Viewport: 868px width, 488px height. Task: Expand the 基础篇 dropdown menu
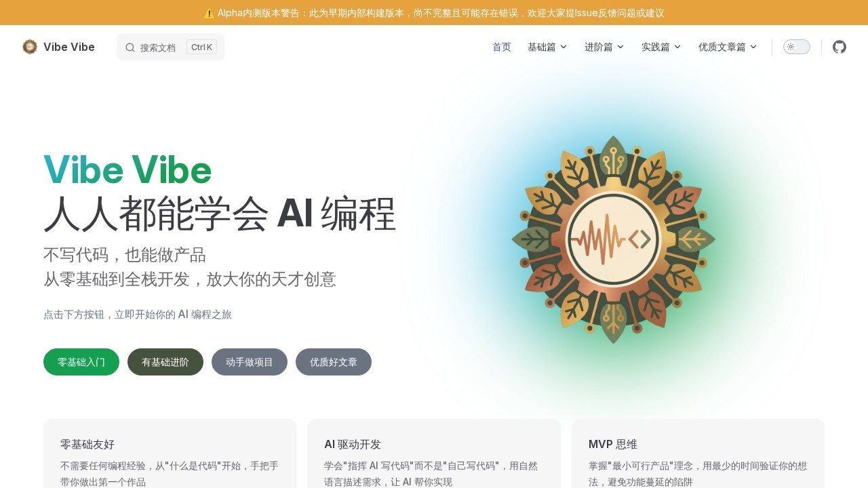[x=547, y=47]
